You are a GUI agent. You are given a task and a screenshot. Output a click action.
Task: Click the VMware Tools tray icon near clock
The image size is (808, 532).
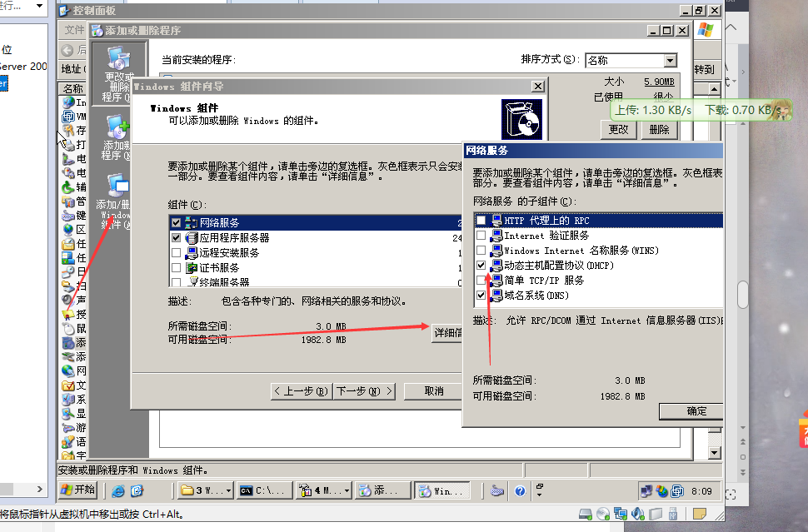(x=677, y=491)
